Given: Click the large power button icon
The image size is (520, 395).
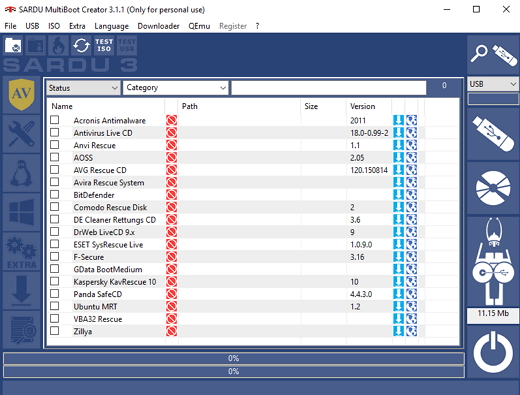Looking at the screenshot, I should click(493, 352).
